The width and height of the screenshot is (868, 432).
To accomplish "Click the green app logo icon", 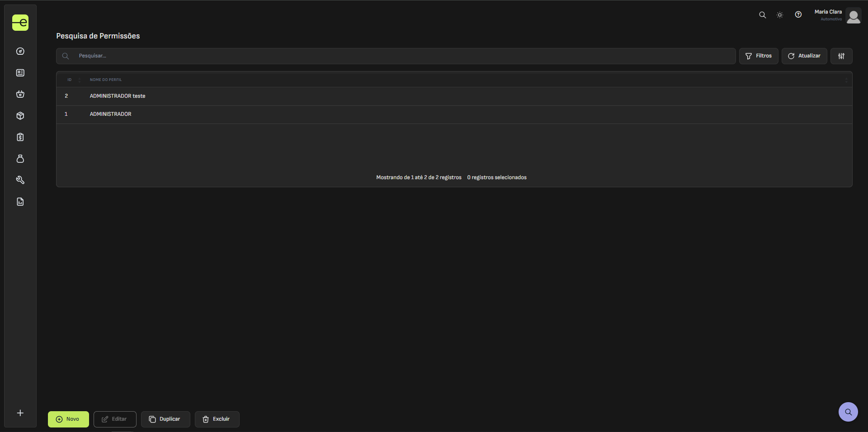I will (20, 23).
